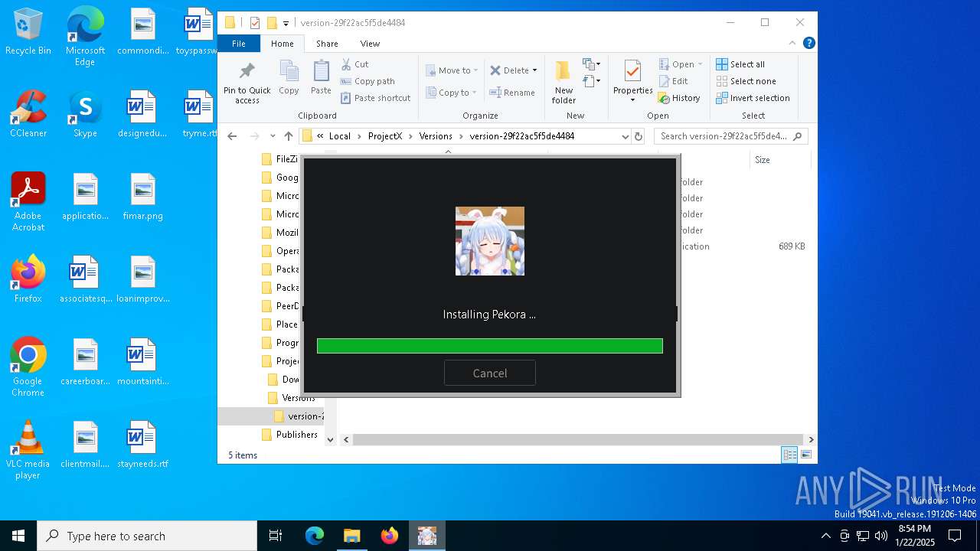The width and height of the screenshot is (980, 551).
Task: Open the Quick Access Toolbar customize dropdown
Action: 286,23
